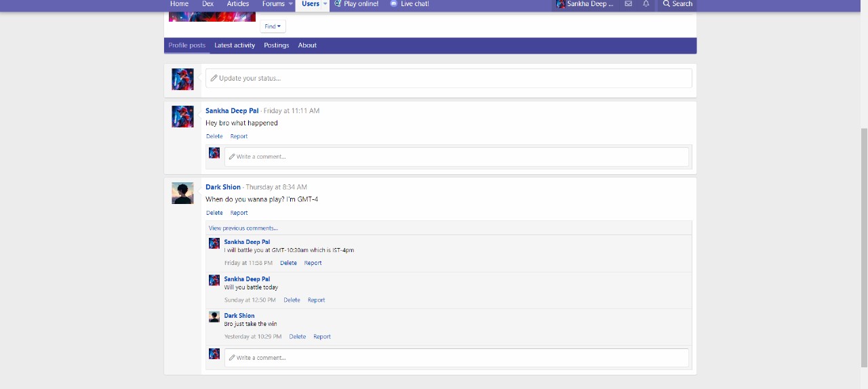Open the Forums nav link
The height and width of the screenshot is (389, 868).
(x=273, y=4)
